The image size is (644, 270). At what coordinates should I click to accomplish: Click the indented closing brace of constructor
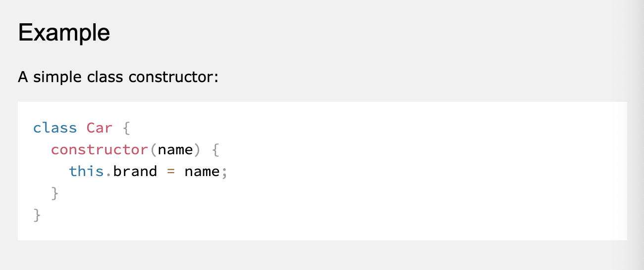[55, 193]
